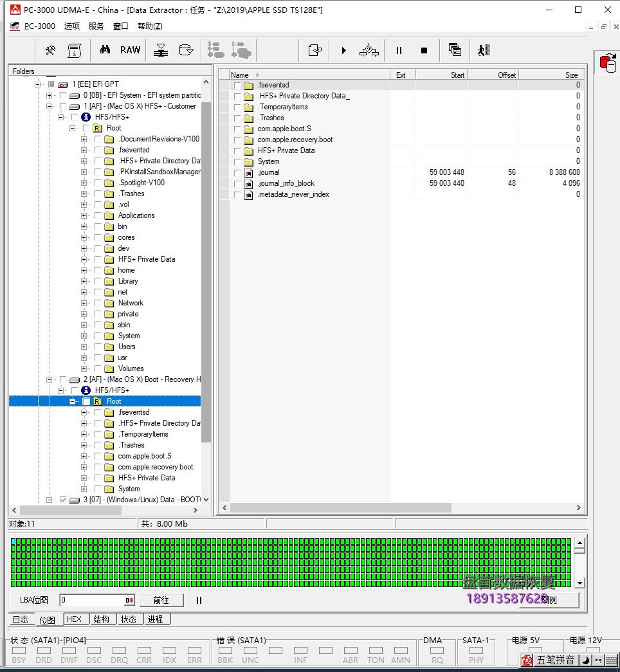This screenshot has height=672, width=620.
Task: Pause the process with the toolbar pause icon
Action: click(x=399, y=51)
